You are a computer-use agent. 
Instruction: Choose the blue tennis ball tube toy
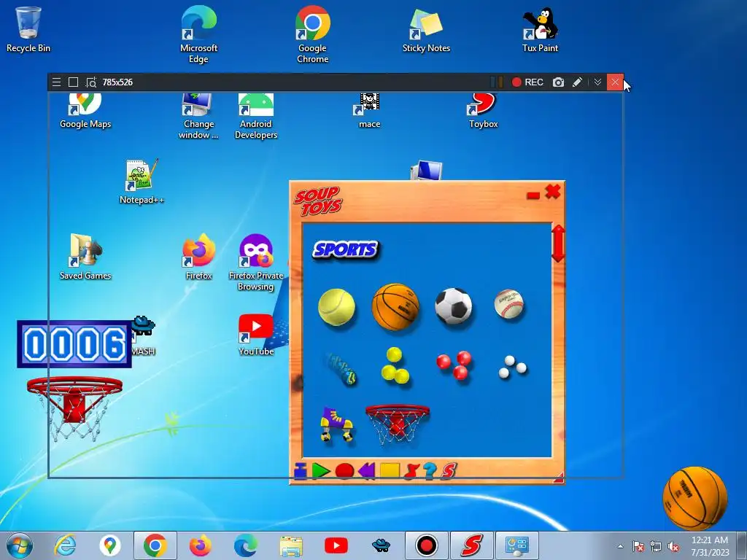tap(341, 369)
